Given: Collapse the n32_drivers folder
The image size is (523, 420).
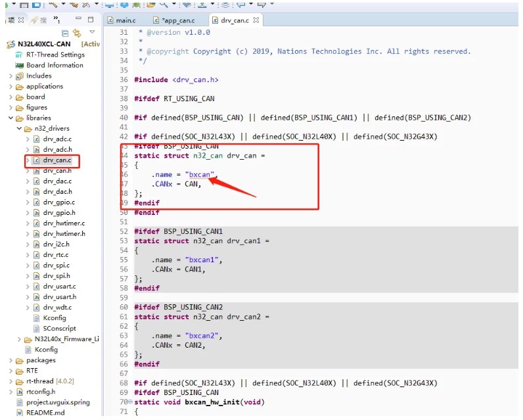Looking at the screenshot, I should (19, 129).
